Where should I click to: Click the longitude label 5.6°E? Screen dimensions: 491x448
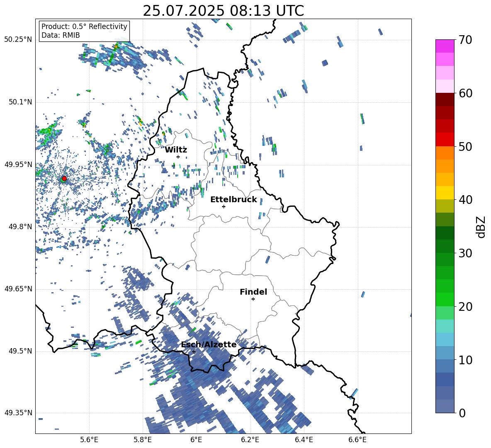pyautogui.click(x=89, y=440)
